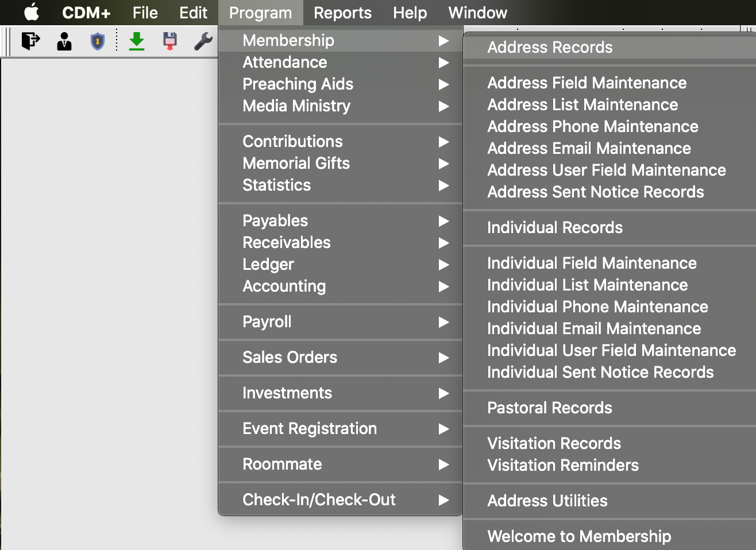
Task: Select Address Records in the Membership submenu
Action: point(549,48)
